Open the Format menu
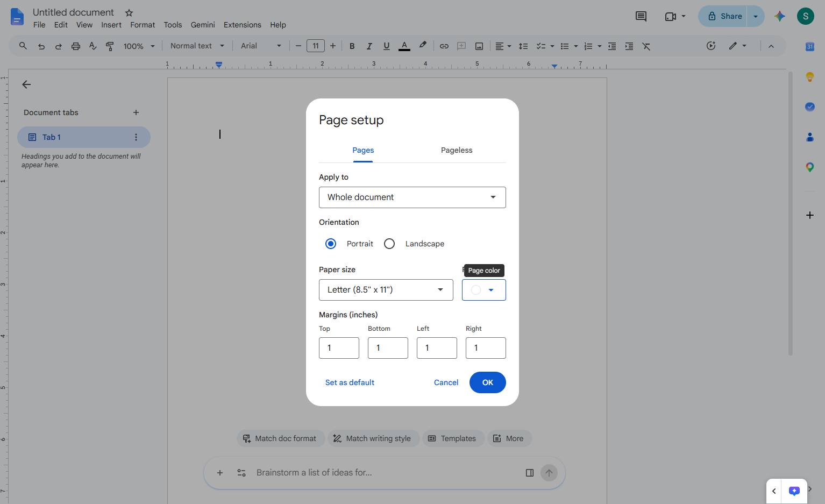Screen dimensions: 825x504 point(143,25)
